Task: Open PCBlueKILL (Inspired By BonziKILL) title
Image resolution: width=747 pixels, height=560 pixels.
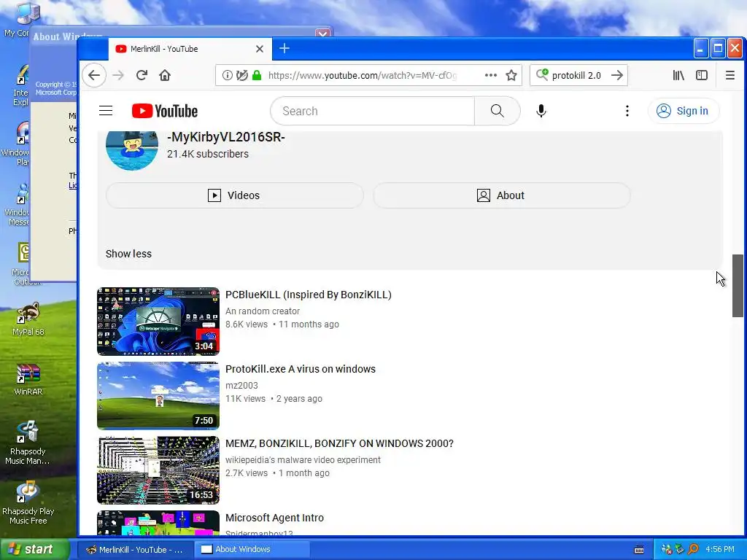Action: tap(309, 295)
